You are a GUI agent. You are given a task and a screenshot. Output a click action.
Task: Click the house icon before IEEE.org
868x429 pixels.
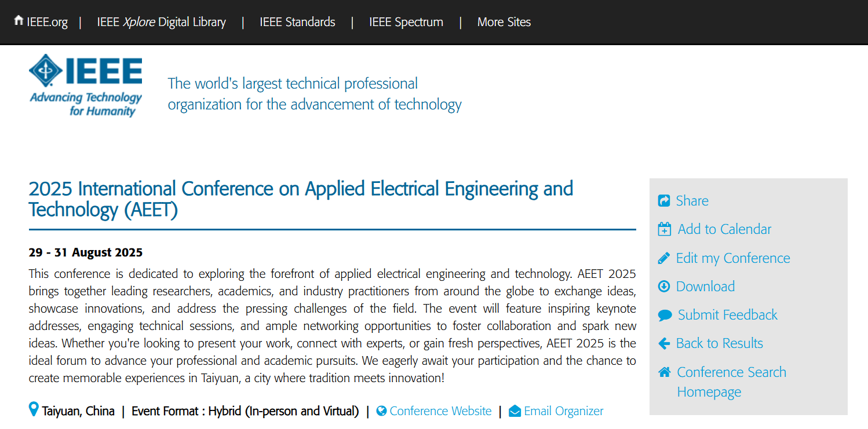point(19,21)
